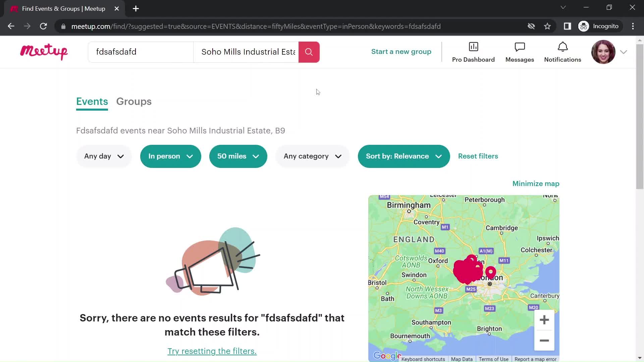
Task: Open the Notifications panel
Action: tap(562, 52)
